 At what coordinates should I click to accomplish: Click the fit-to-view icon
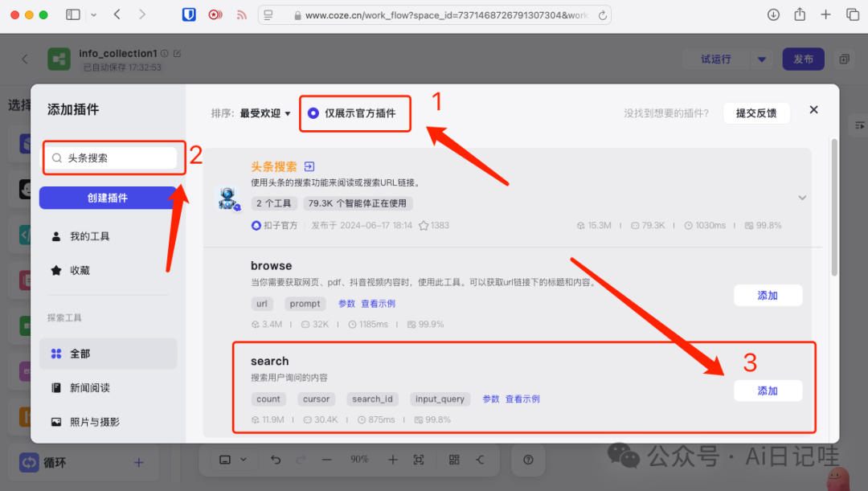point(419,460)
